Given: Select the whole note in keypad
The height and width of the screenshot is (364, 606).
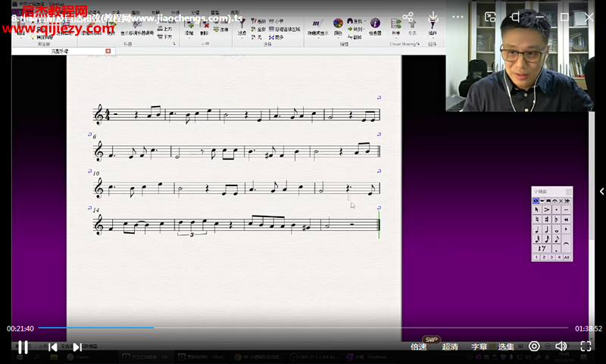Looking at the screenshot, I should [556, 229].
